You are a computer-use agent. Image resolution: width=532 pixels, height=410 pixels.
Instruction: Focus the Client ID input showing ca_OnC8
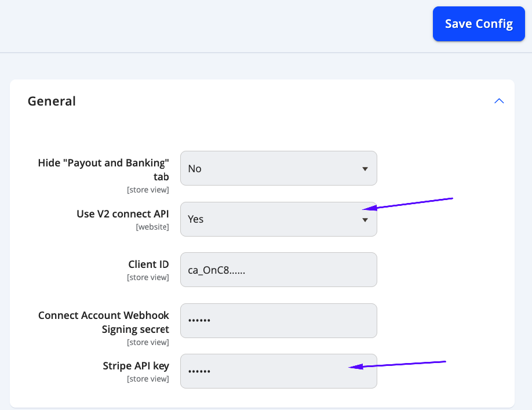[x=279, y=270]
